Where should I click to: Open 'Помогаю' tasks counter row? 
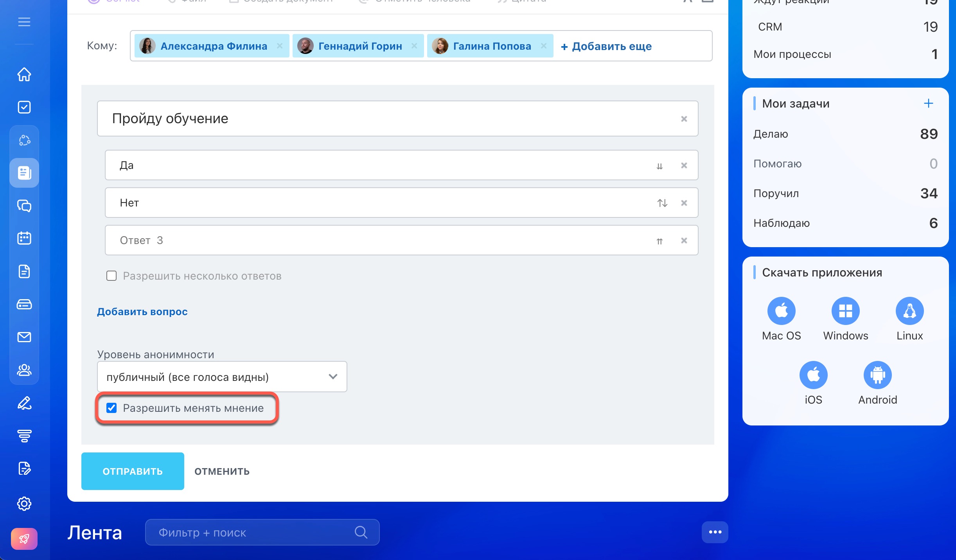coord(846,164)
